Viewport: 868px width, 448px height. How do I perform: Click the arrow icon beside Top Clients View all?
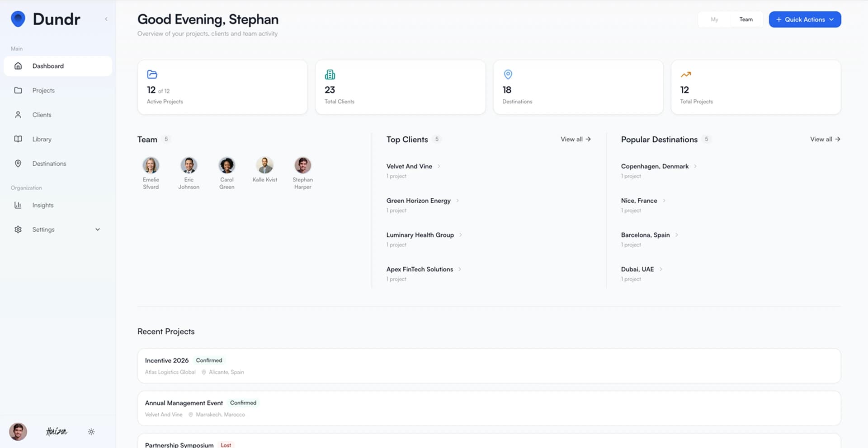[x=588, y=139]
